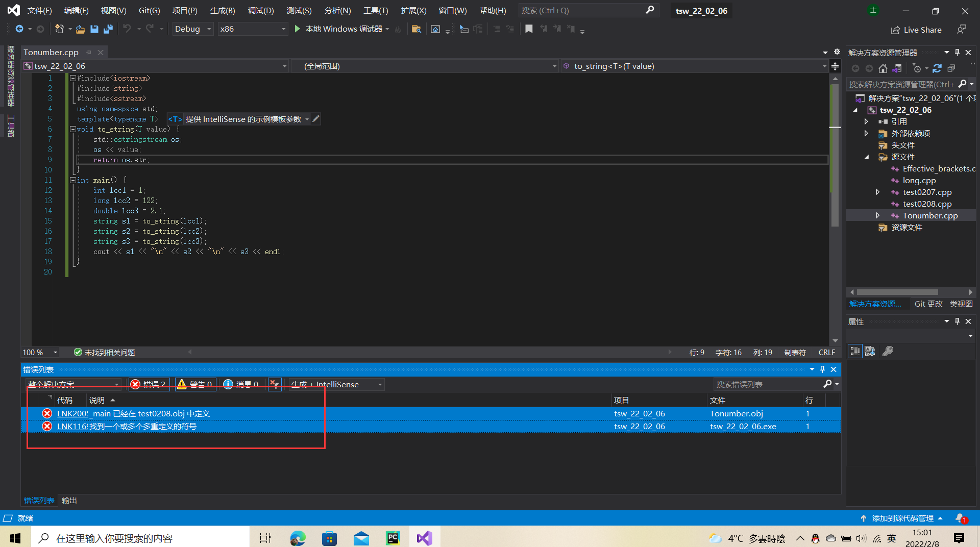Open the tsw_22_02_06 project scope dropdown
This screenshot has height=547, width=980.
156,66
